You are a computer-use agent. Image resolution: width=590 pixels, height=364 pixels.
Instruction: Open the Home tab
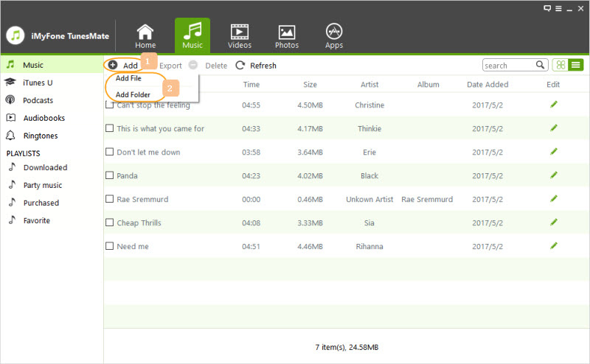[x=145, y=36]
